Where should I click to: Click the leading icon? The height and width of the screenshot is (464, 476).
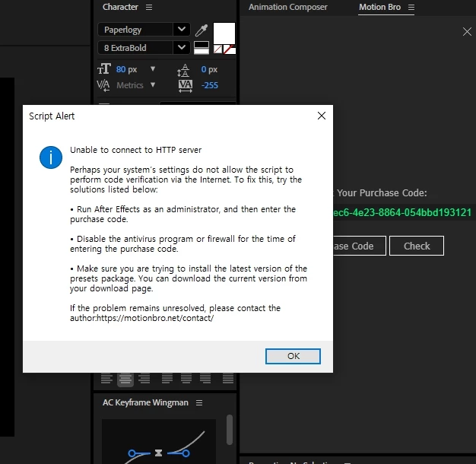pyautogui.click(x=183, y=71)
